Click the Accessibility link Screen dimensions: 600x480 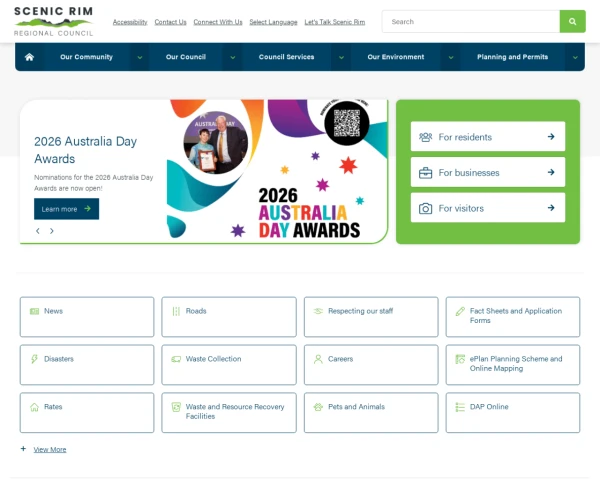(130, 22)
